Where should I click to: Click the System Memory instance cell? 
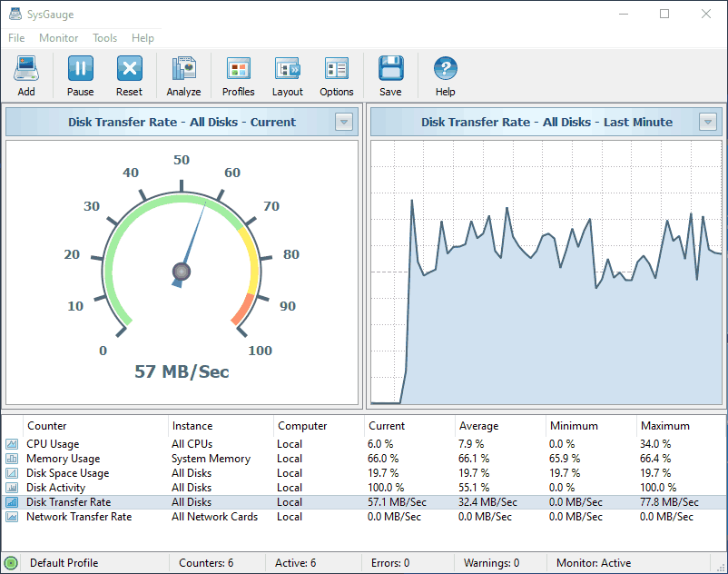[x=211, y=459]
